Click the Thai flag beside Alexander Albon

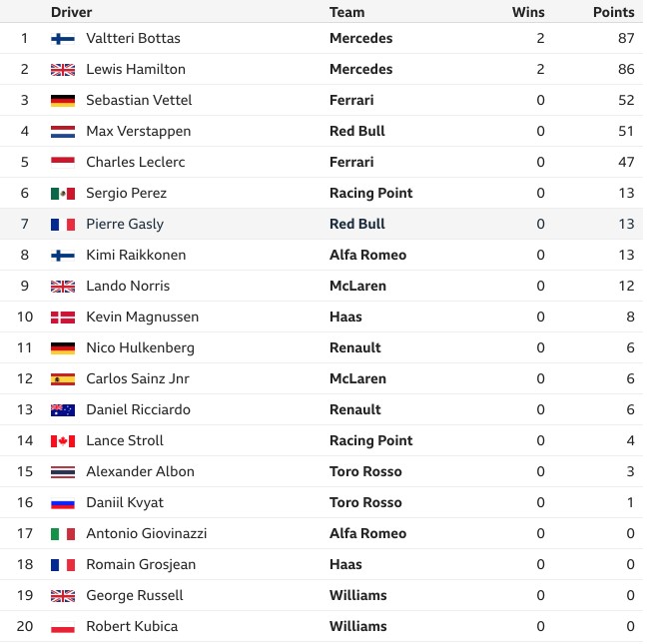pyautogui.click(x=63, y=472)
